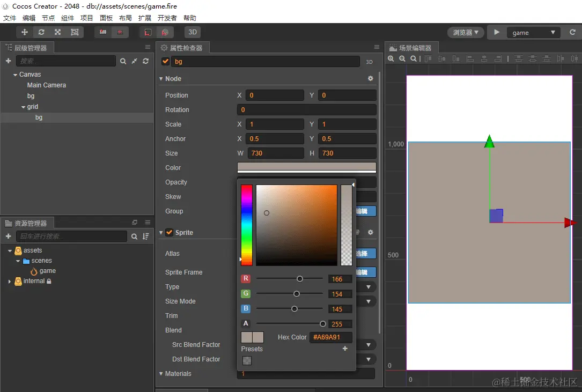582x392 pixels.
Task: Refresh the preview with reload icon
Action: pyautogui.click(x=573, y=32)
